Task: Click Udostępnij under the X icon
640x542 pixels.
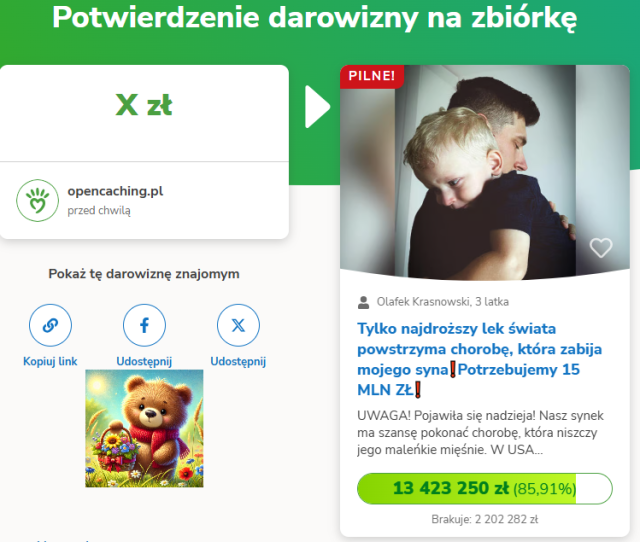Action: coord(238,362)
